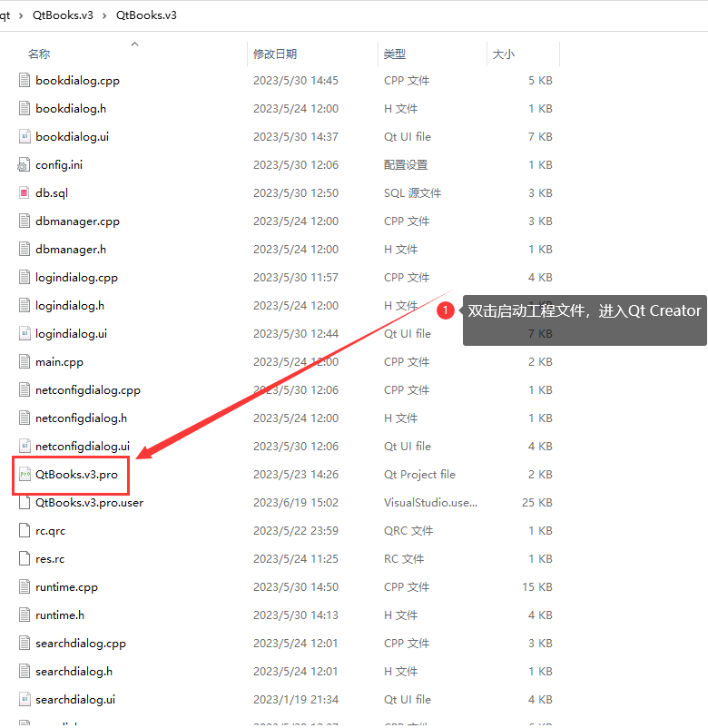This screenshot has width=708, height=728.
Task: Select file name logindialog.ui
Action: tap(71, 333)
